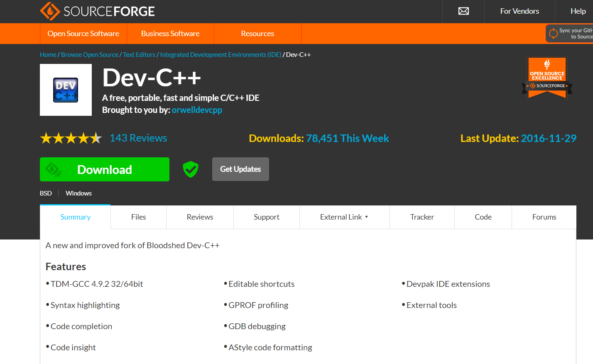Switch to the Reviews tab
Viewport: 593px width, 364px height.
pos(200,217)
